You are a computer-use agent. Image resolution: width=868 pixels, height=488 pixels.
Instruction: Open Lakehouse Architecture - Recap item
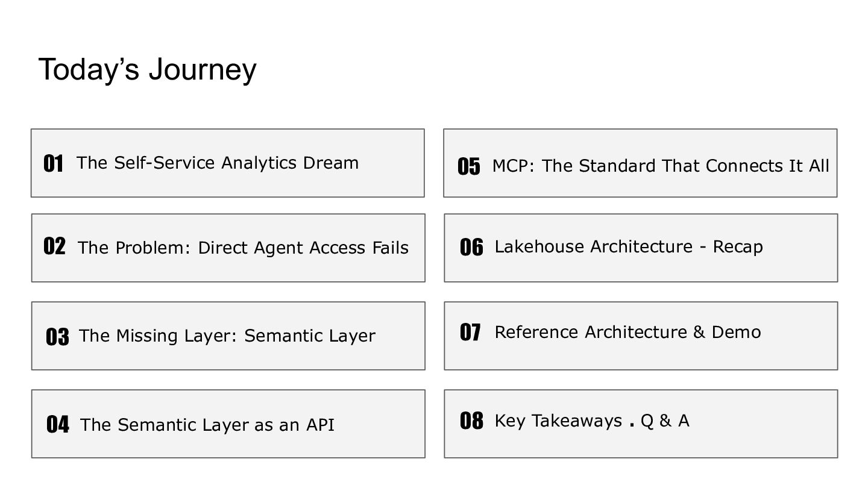629,246
